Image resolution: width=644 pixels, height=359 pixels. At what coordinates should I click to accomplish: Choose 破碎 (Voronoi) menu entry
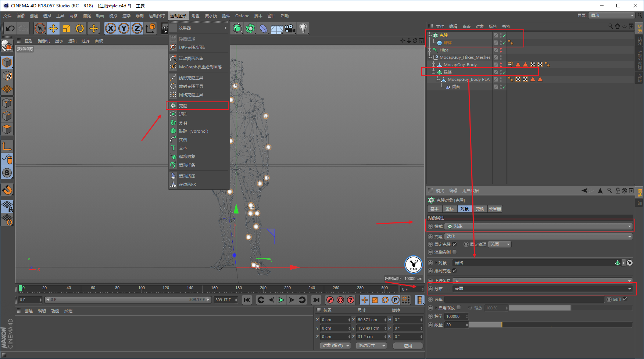(x=199, y=131)
